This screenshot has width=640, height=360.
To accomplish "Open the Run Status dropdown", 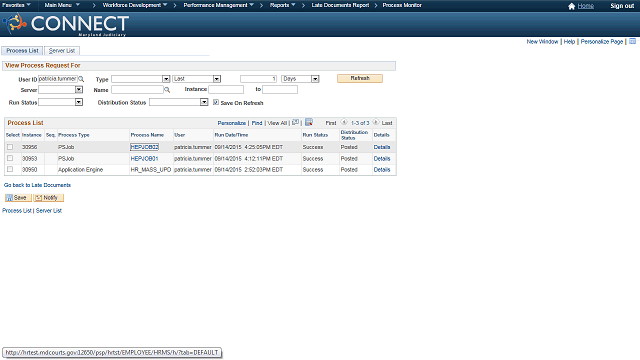I will 60,102.
